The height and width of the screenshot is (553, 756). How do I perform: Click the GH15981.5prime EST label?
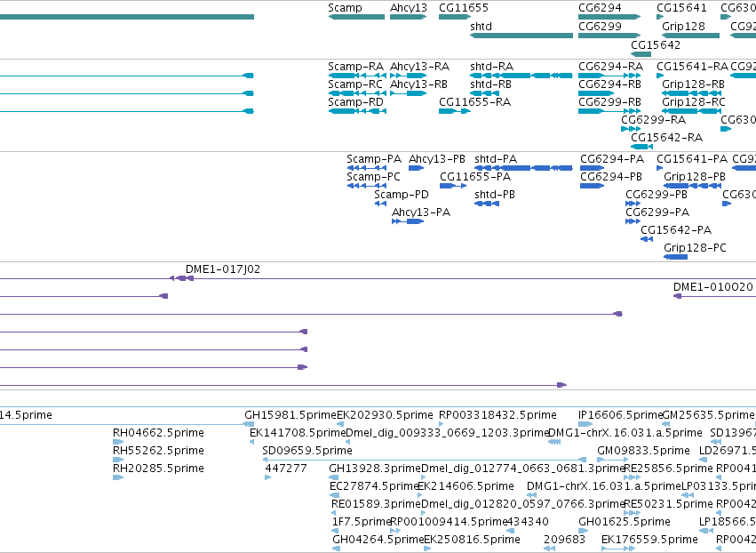[290, 415]
